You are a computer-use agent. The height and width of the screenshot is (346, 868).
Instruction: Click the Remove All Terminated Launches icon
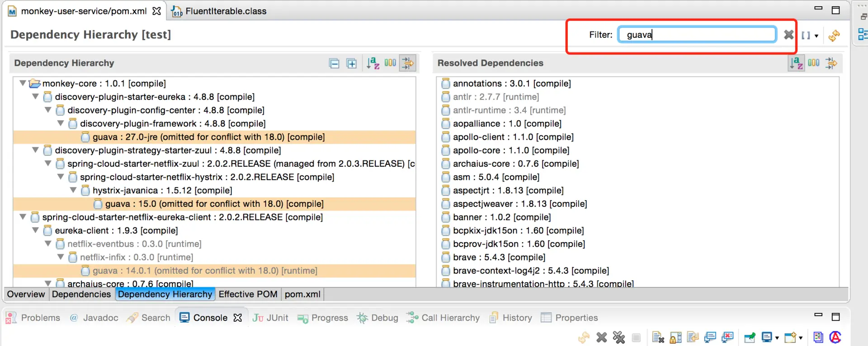click(619, 337)
